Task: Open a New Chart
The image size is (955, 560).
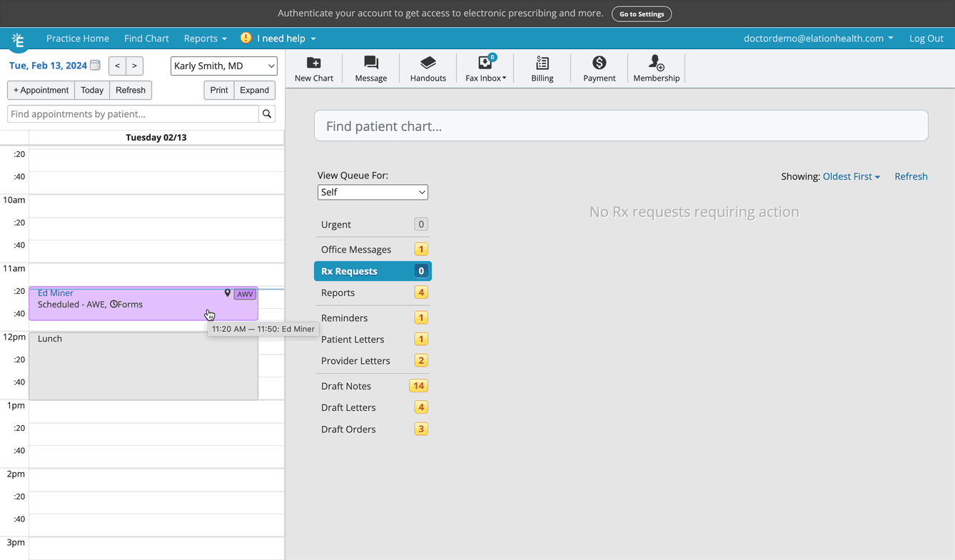Action: [313, 68]
